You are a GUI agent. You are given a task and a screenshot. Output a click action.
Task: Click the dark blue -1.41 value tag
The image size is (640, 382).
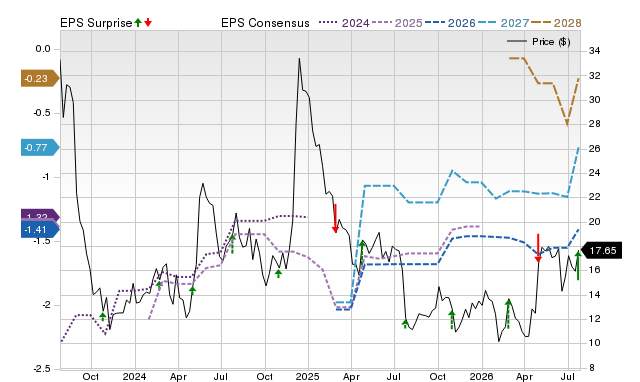40,230
